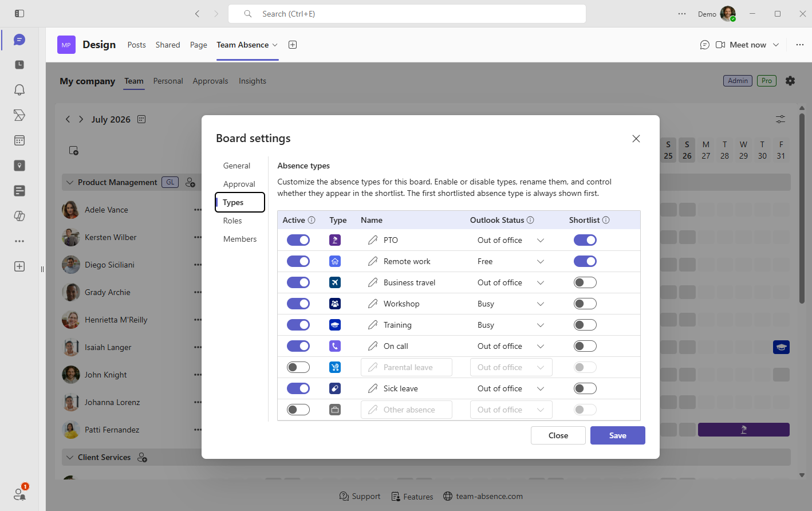Click the Active column info icon

(312, 220)
